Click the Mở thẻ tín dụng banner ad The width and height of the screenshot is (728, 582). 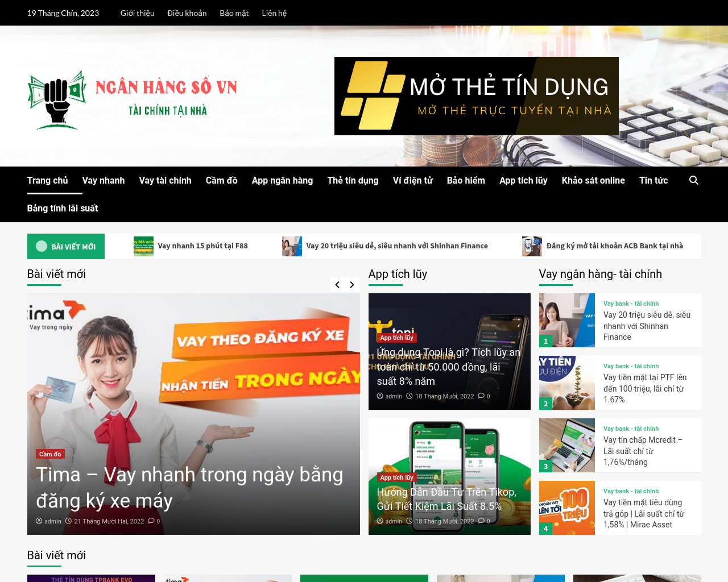point(477,96)
